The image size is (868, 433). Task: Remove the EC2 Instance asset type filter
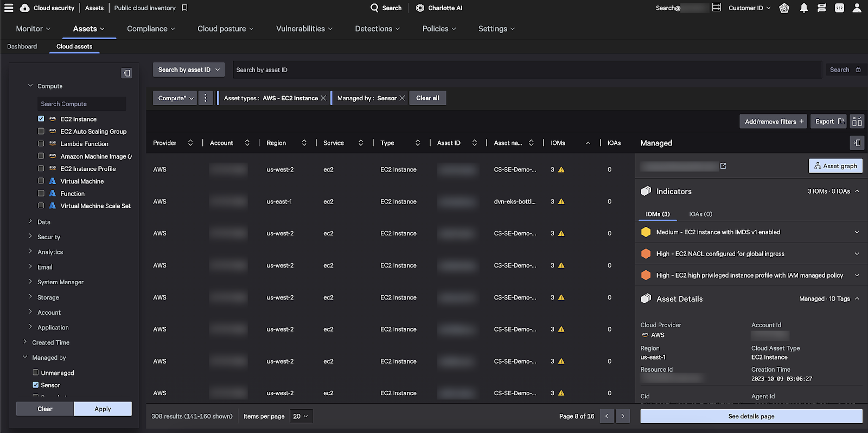click(x=323, y=98)
